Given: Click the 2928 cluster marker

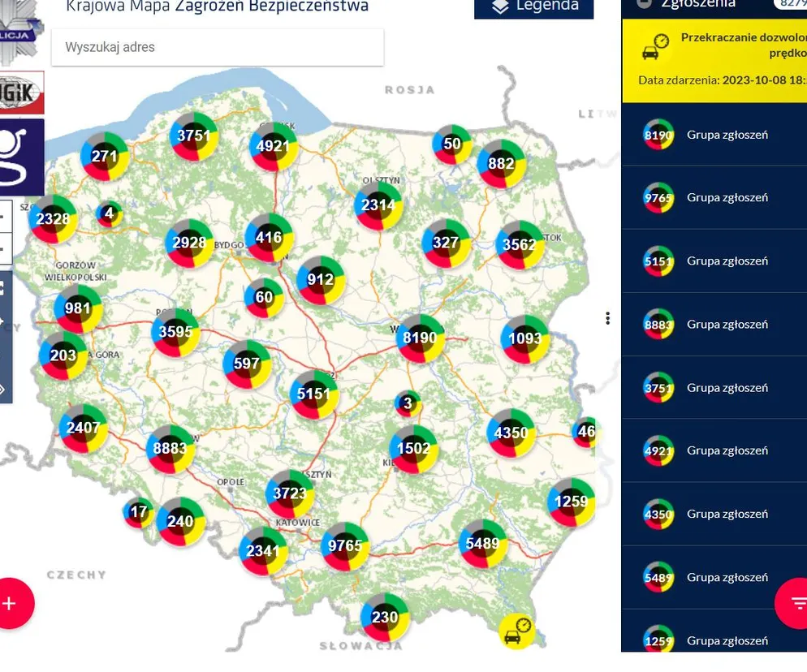Looking at the screenshot, I should tap(189, 243).
